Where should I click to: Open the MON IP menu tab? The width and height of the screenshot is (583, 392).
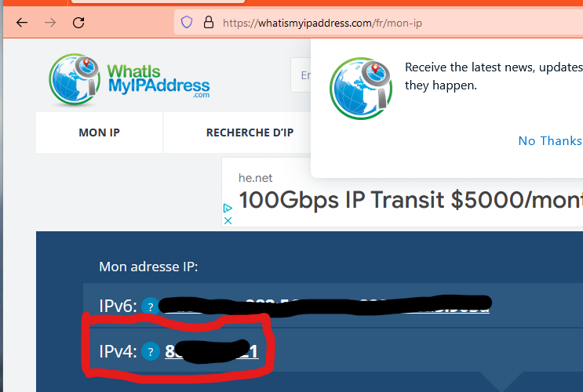point(100,132)
